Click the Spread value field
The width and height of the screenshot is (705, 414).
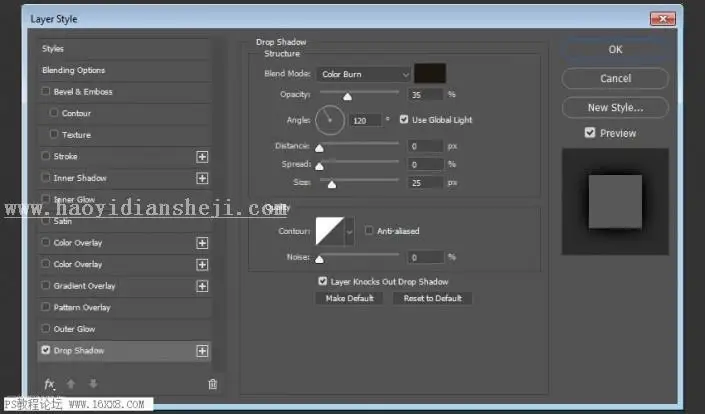pos(425,165)
